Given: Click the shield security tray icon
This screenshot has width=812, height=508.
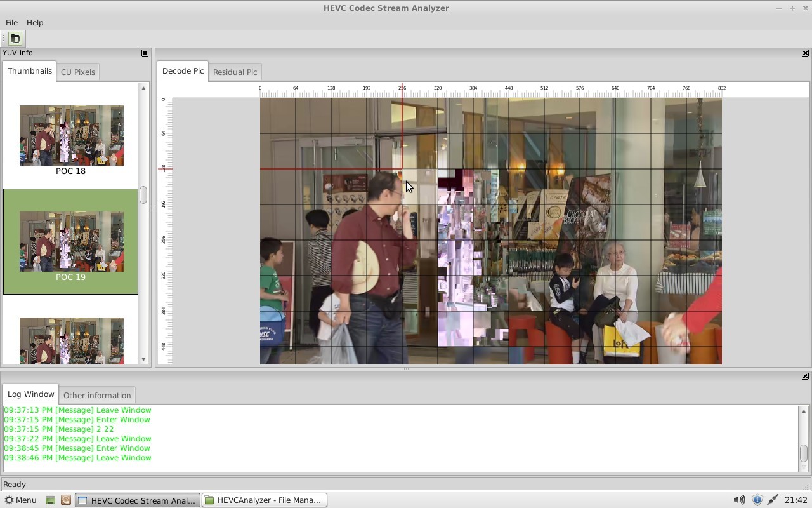Looking at the screenshot, I should [757, 500].
